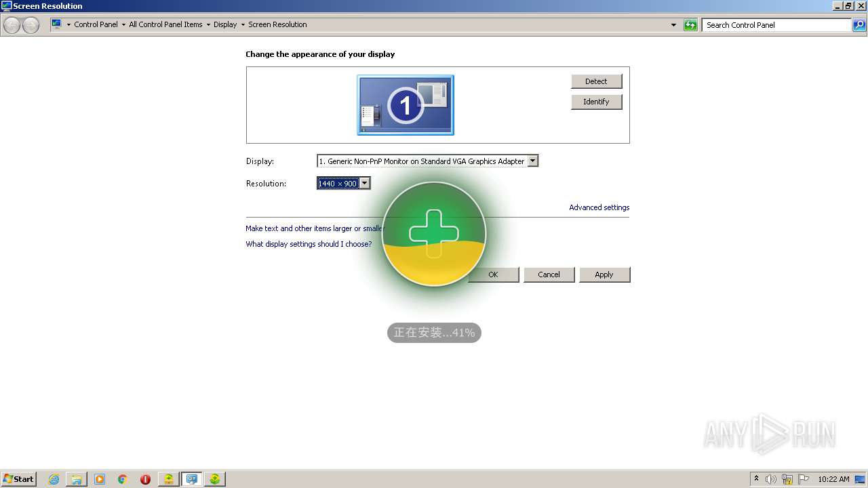The width and height of the screenshot is (868, 488).
Task: Click the Screen Resolution title bar icon
Action: [x=7, y=5]
